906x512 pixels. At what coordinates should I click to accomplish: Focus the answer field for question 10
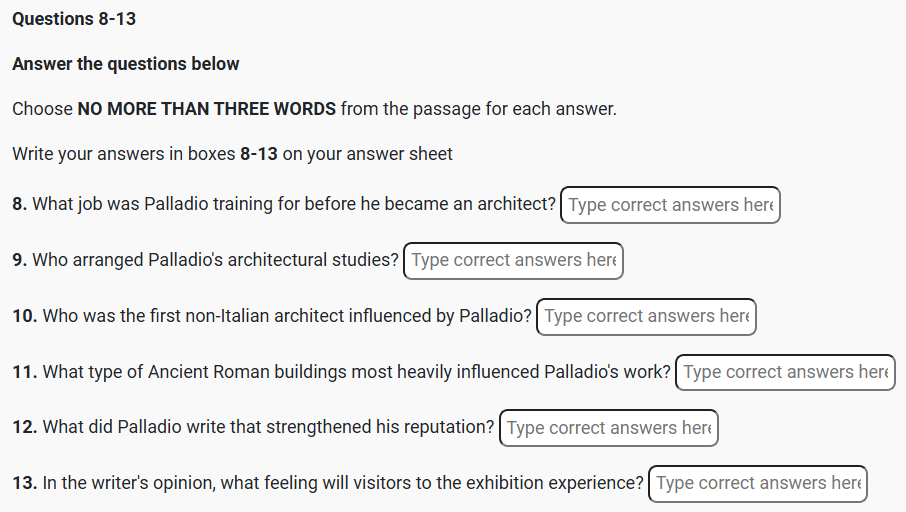(x=646, y=317)
